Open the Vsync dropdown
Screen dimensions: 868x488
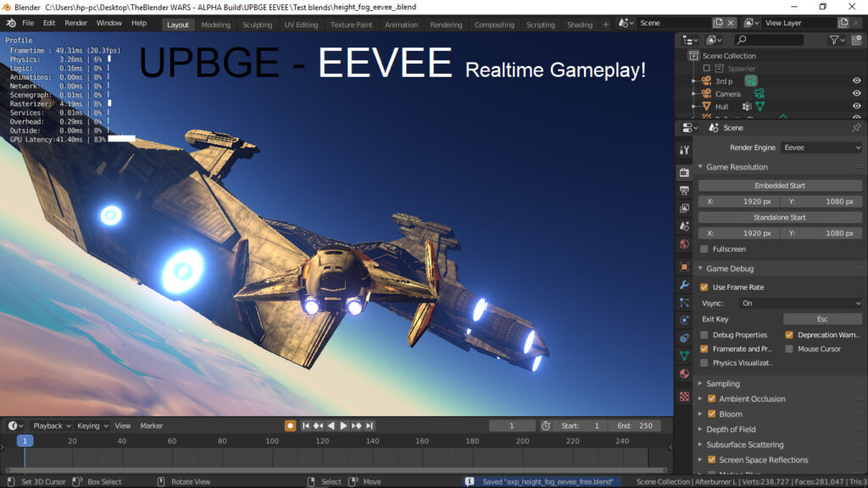pos(800,303)
